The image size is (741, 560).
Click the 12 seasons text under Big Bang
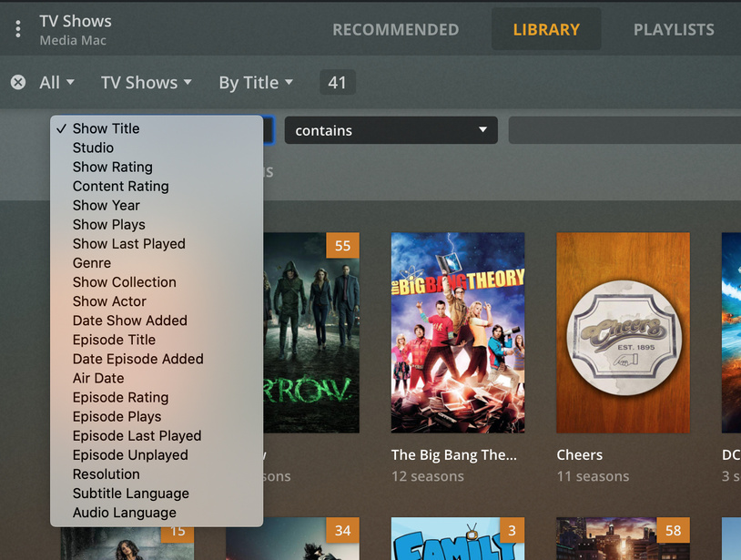[x=428, y=476]
